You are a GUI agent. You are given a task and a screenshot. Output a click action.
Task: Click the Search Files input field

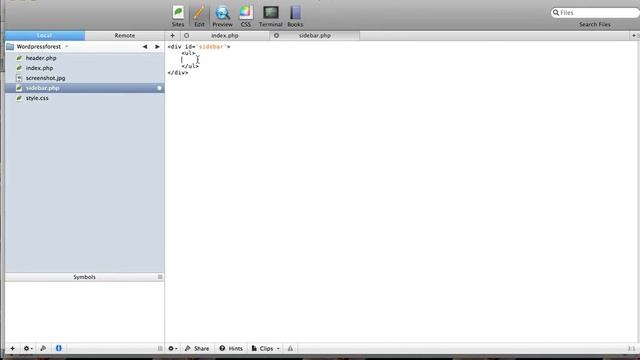click(x=595, y=13)
